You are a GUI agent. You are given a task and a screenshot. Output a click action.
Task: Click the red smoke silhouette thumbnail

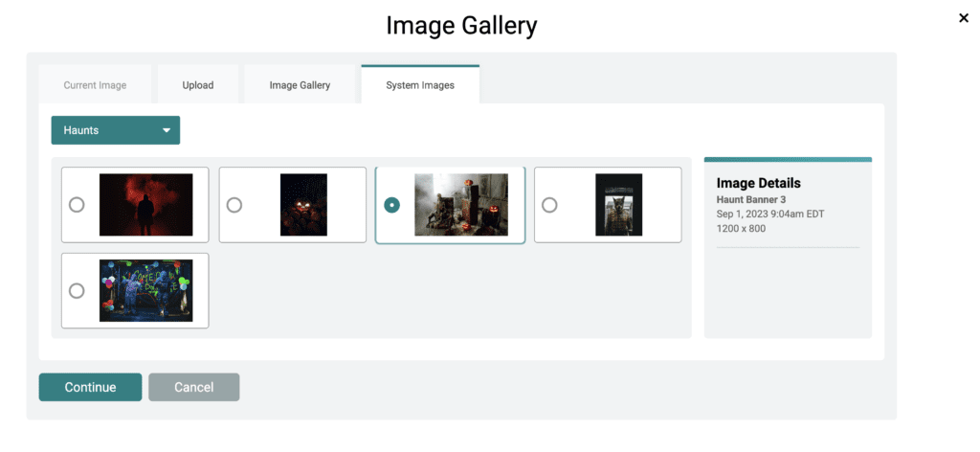pos(145,204)
